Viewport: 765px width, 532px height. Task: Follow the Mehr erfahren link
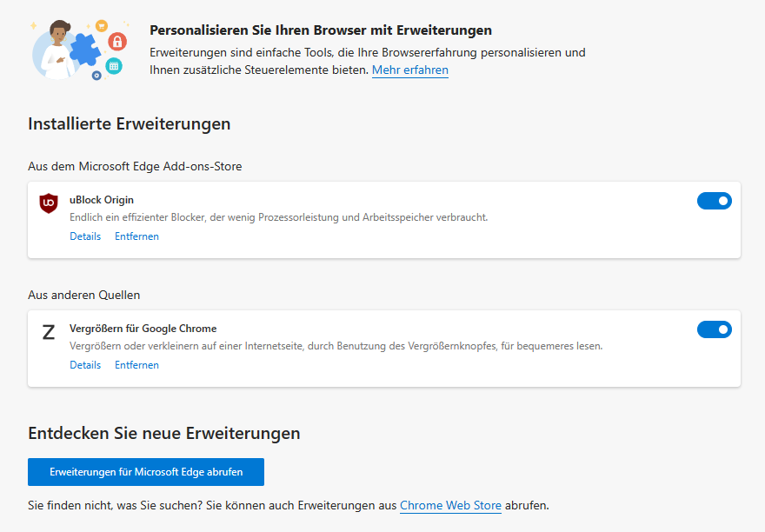(409, 70)
